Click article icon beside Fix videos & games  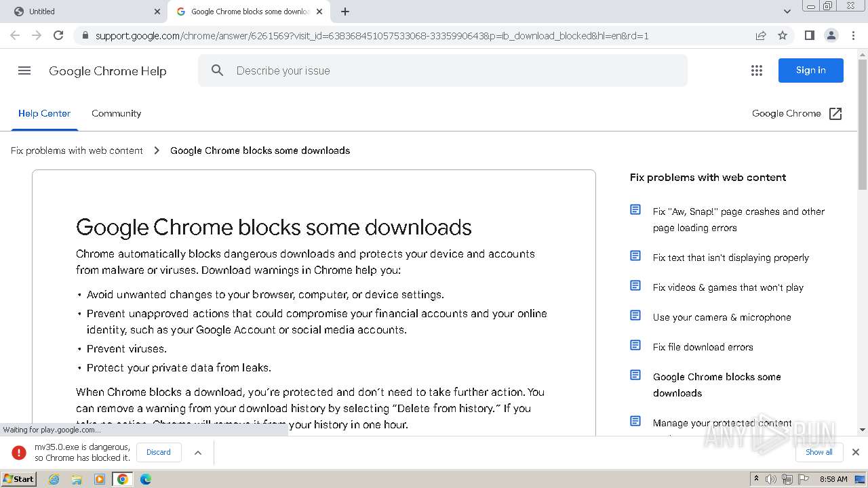coord(635,285)
